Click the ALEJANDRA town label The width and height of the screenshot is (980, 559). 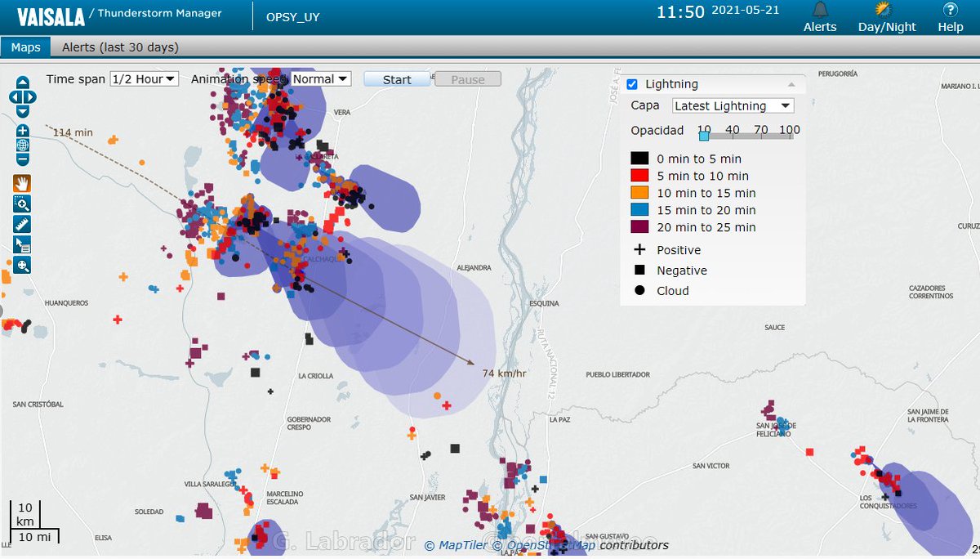click(x=474, y=267)
